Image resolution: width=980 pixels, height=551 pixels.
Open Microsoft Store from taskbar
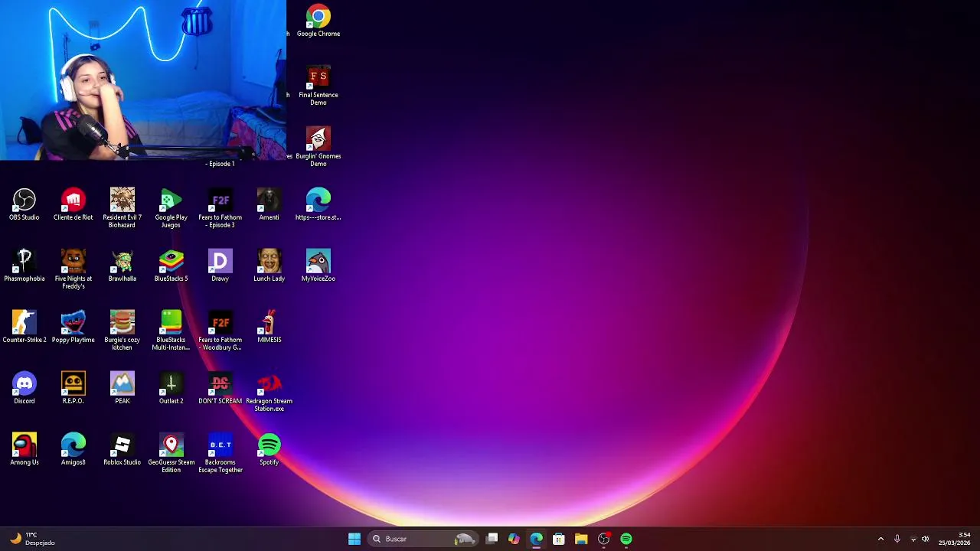point(559,539)
